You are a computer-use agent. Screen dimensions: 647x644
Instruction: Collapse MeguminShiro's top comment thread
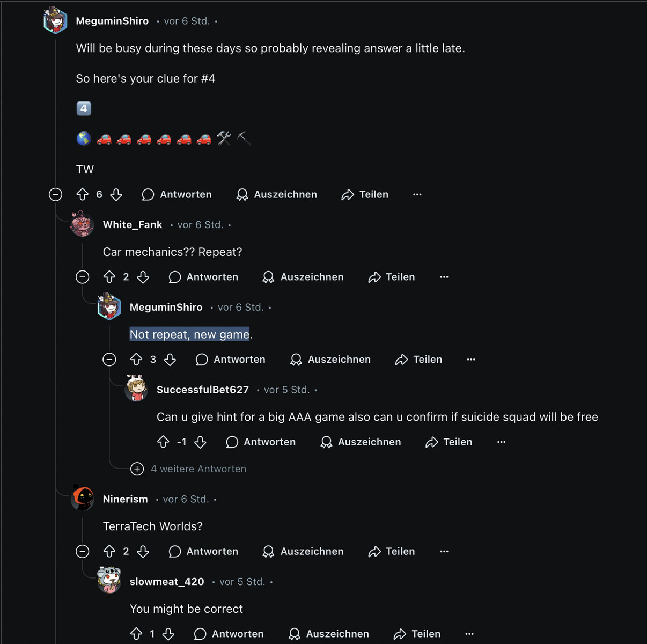click(55, 194)
